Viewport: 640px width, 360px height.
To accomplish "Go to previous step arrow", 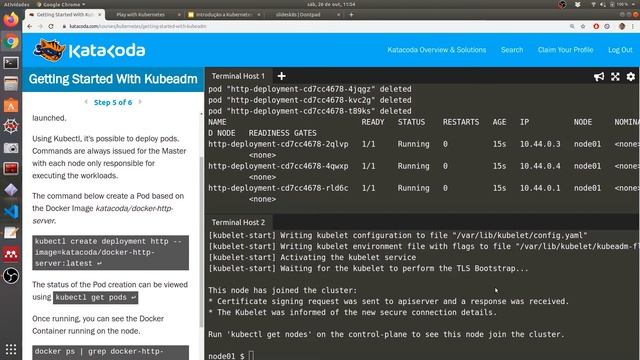I will [86, 102].
